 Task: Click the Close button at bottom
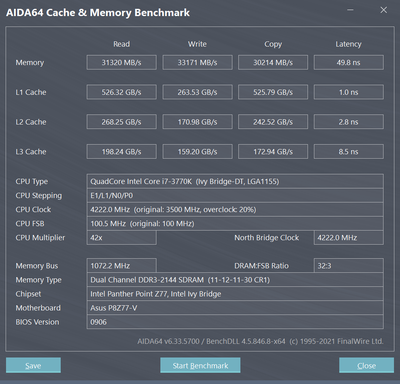click(366, 365)
